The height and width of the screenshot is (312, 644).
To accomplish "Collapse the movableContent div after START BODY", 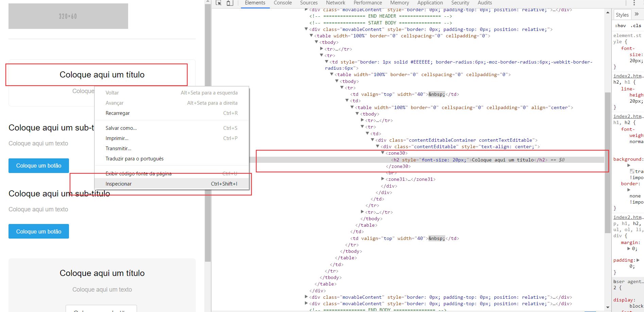I will (x=306, y=29).
